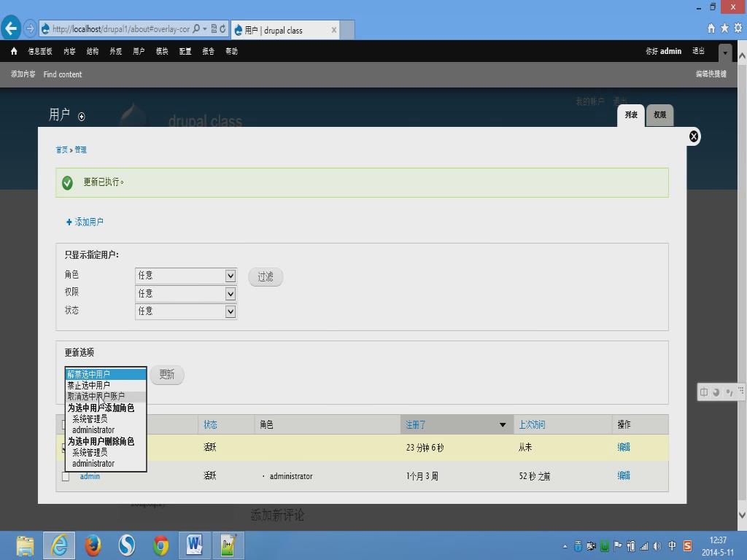Click admin username link

pos(90,476)
